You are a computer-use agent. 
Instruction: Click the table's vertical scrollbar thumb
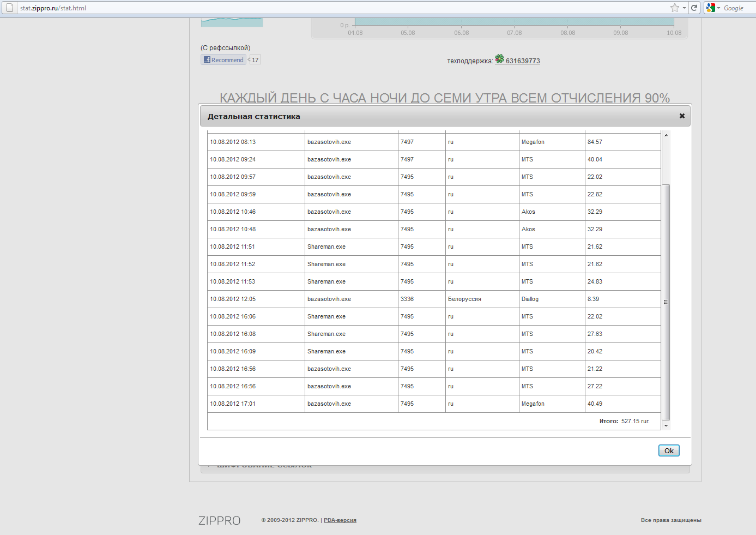point(666,302)
